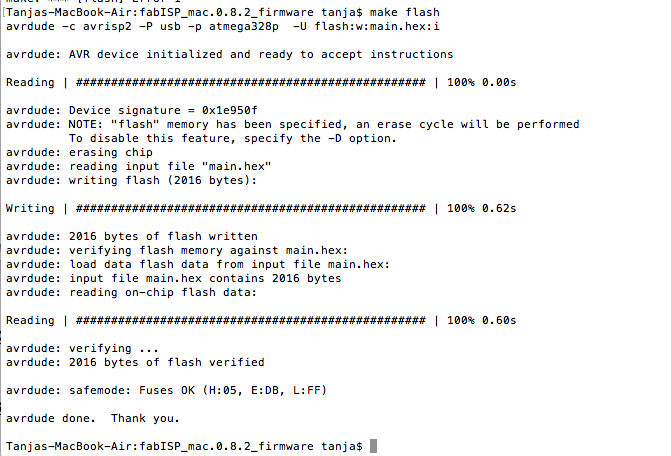Click the '2016 bytes of flash verified' line
The height and width of the screenshot is (456, 671).
click(135, 362)
